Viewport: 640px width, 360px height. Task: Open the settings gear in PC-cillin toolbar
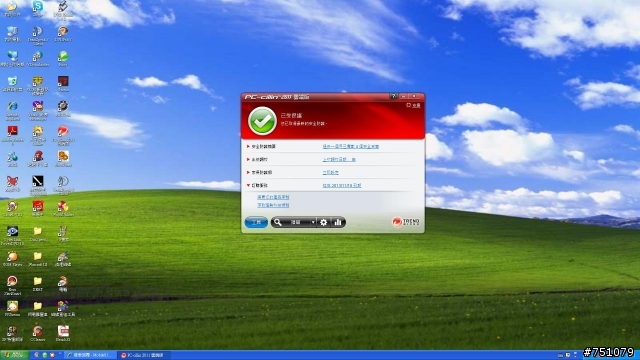pyautogui.click(x=324, y=222)
